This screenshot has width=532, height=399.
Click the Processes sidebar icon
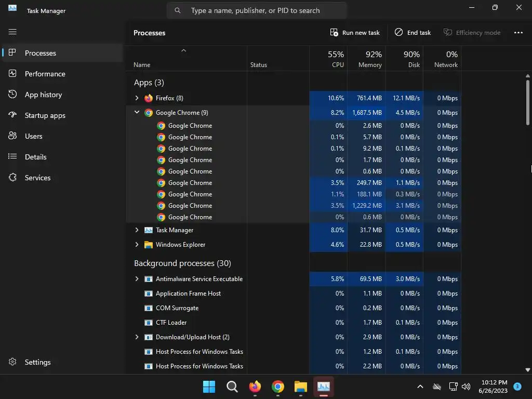(x=12, y=52)
